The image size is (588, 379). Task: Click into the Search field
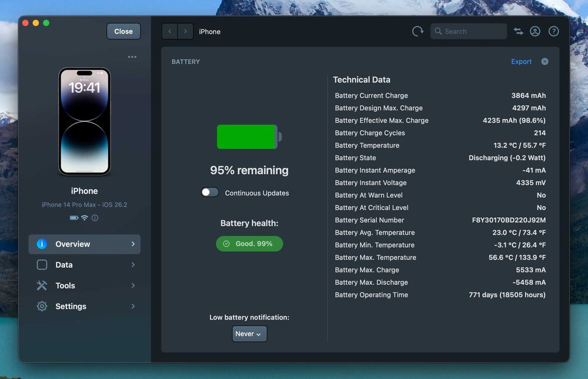pyautogui.click(x=469, y=32)
